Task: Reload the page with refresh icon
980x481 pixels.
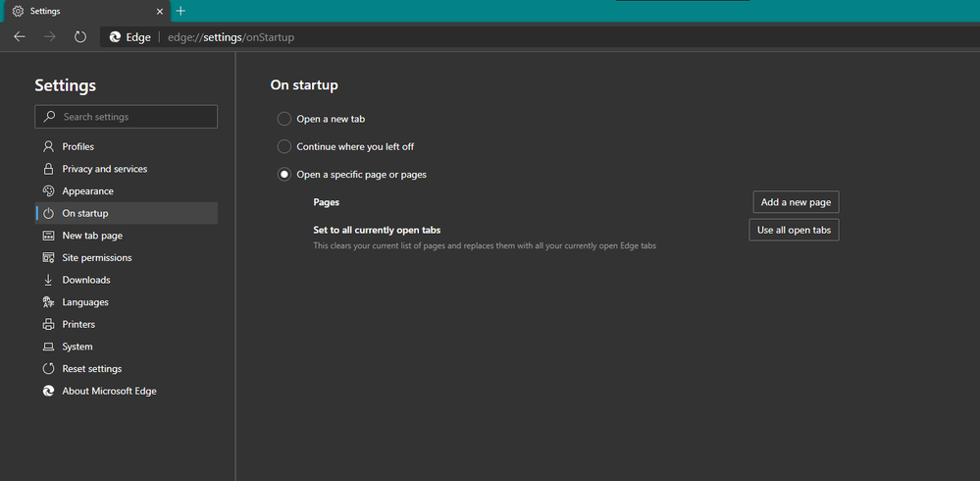Action: [80, 37]
